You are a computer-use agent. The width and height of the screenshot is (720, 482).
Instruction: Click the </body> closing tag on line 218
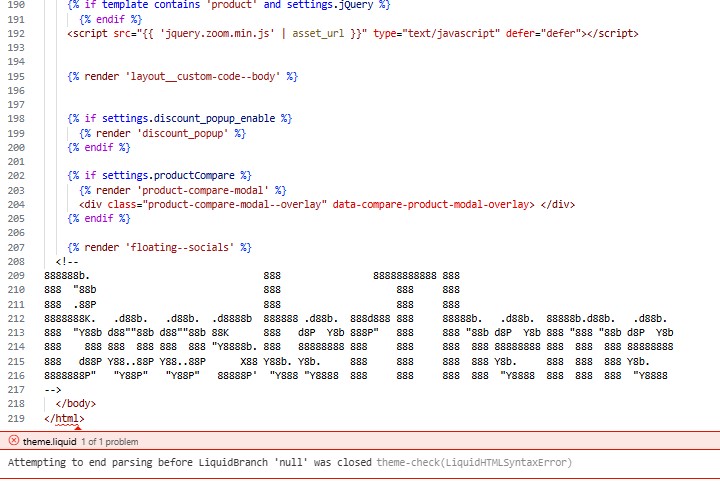(76, 404)
